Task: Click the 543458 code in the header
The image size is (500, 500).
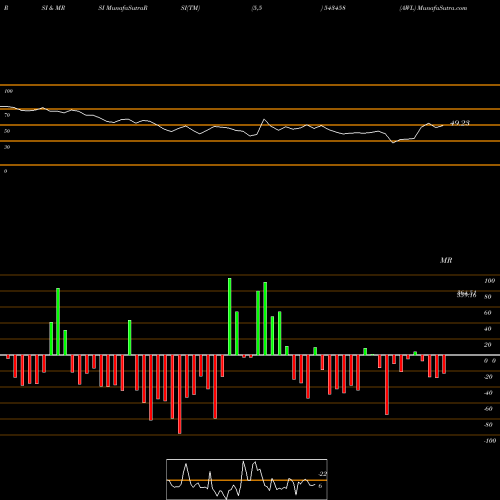Action: click(x=334, y=8)
